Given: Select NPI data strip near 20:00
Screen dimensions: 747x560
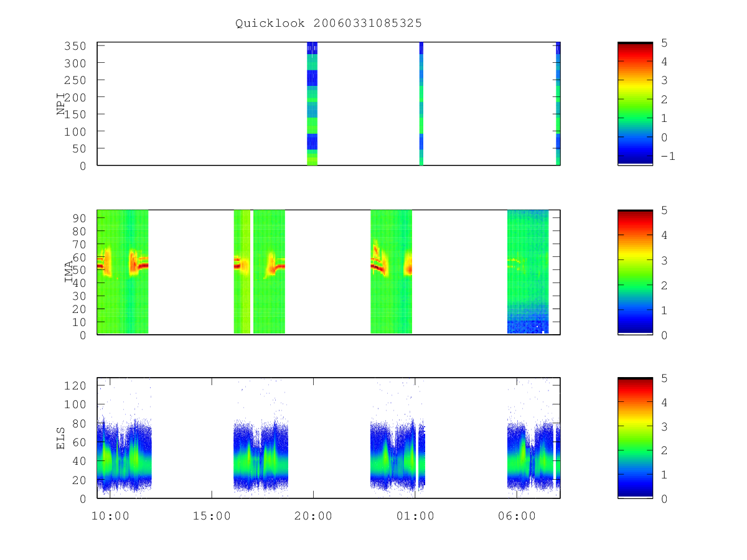Looking at the screenshot, I should click(312, 104).
